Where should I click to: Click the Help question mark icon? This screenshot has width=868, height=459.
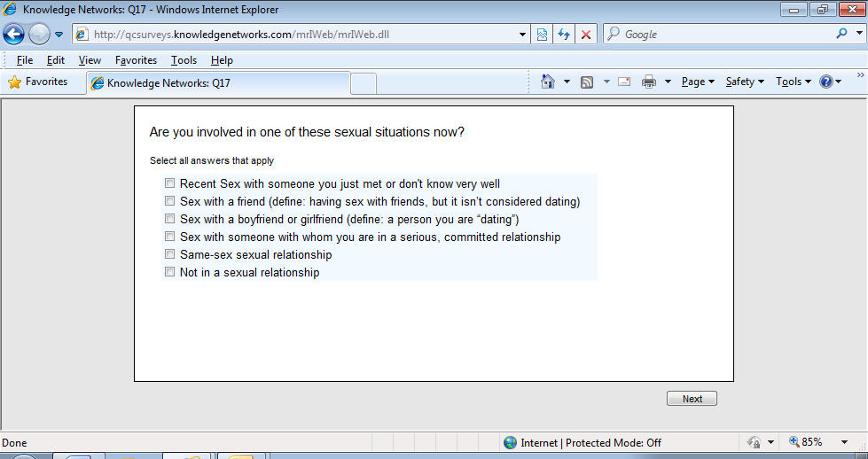click(x=826, y=82)
